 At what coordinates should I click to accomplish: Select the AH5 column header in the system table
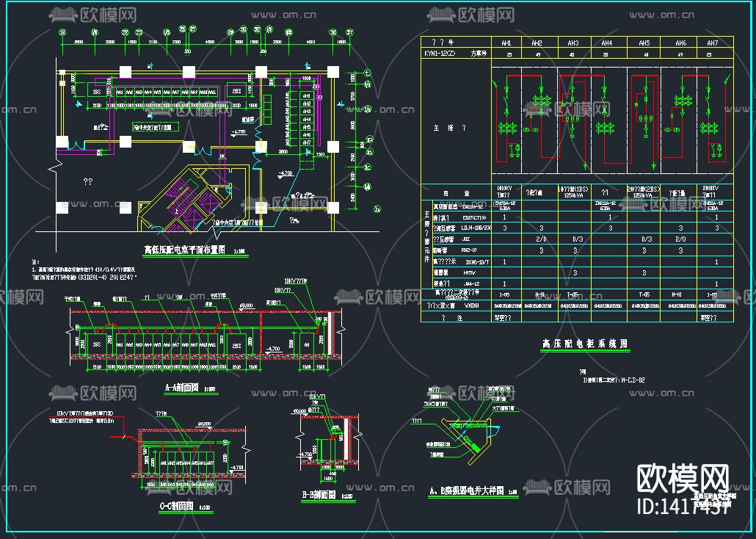[644, 43]
